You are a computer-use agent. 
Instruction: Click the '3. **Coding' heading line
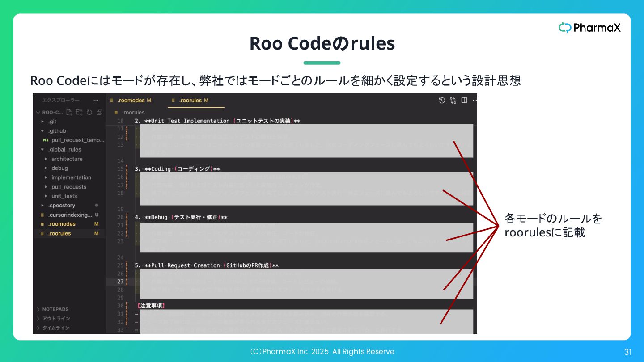click(177, 169)
